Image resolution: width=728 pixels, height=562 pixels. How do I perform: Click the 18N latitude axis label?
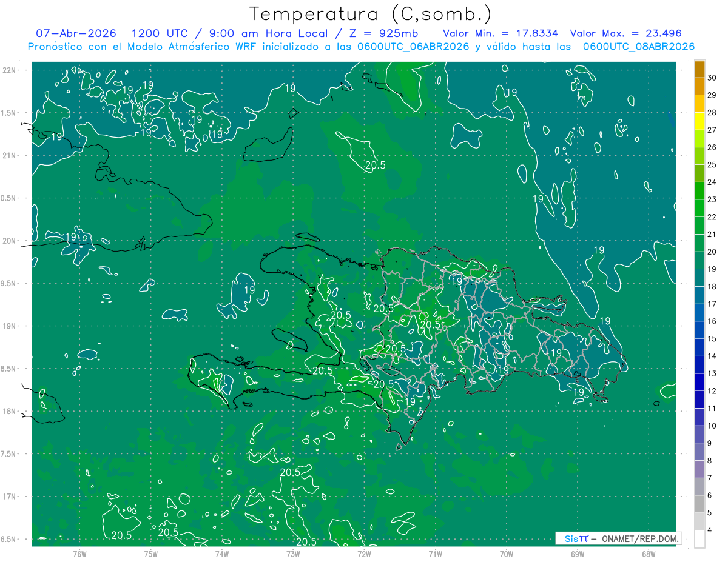10,411
